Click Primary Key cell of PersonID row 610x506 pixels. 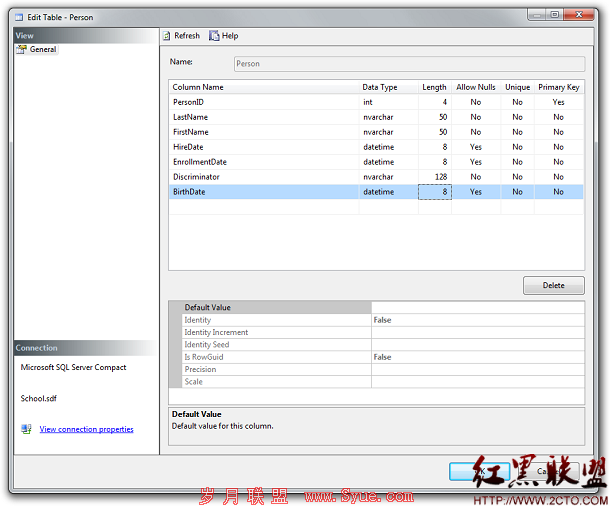[559, 102]
